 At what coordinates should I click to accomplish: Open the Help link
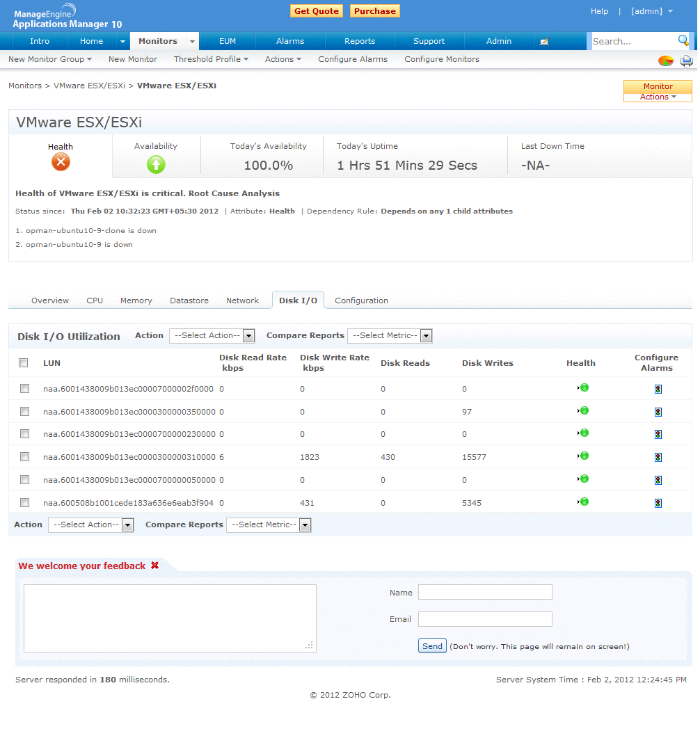[x=599, y=11]
